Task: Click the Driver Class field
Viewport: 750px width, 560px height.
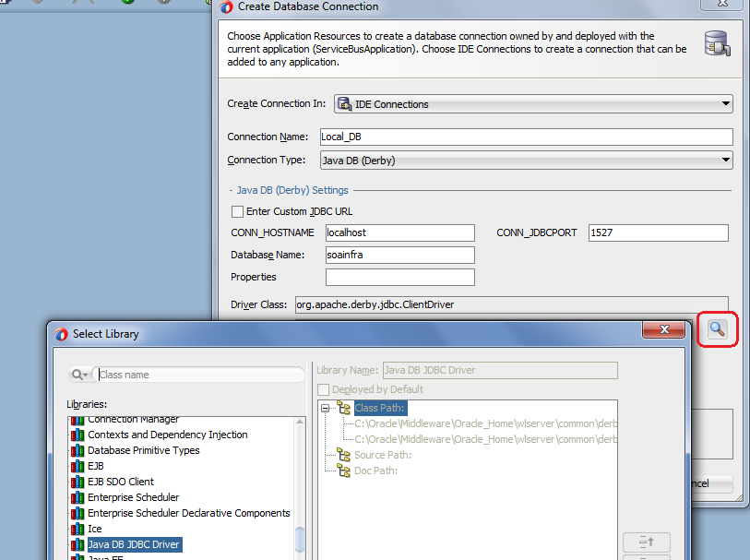Action: [x=512, y=304]
